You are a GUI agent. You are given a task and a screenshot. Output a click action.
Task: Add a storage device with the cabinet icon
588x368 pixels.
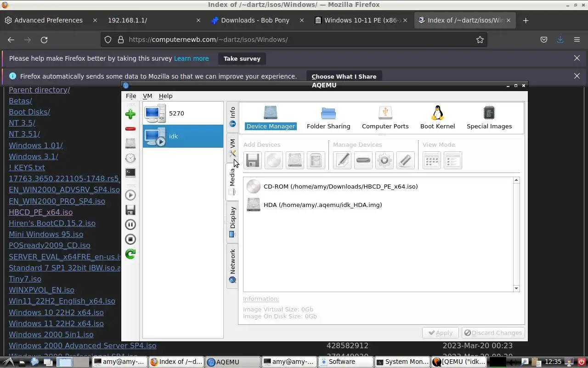(316, 160)
